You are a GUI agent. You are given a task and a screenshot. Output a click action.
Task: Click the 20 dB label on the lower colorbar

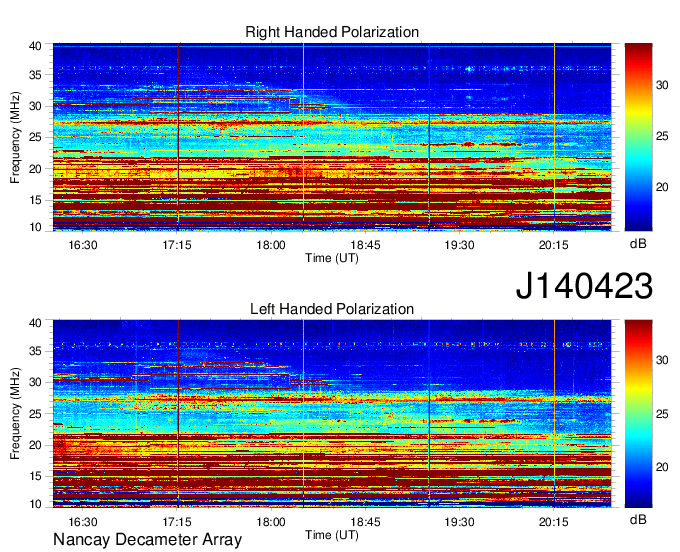point(662,467)
